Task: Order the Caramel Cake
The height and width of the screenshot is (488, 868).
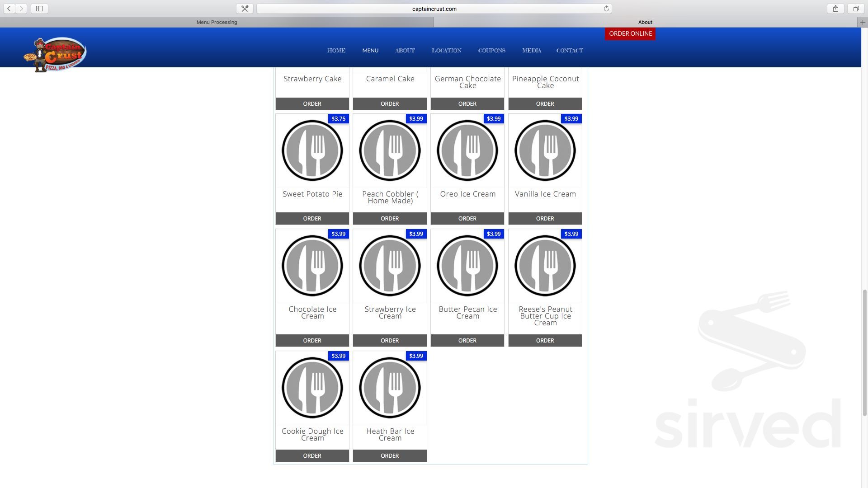Action: point(390,103)
